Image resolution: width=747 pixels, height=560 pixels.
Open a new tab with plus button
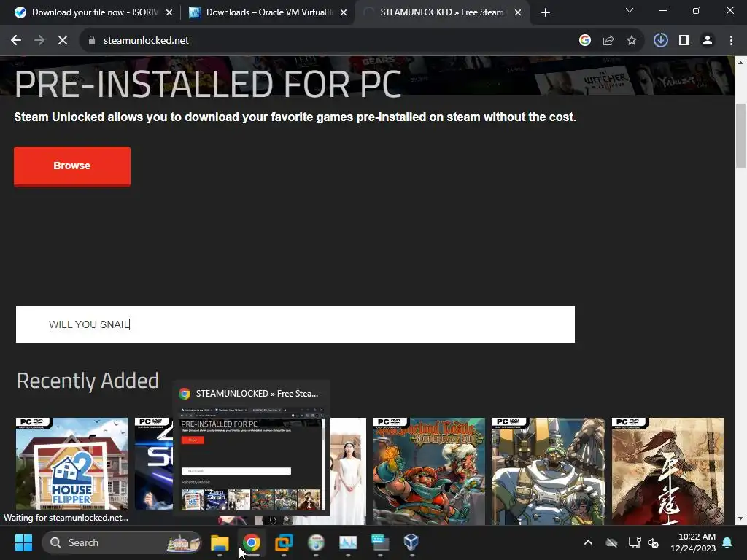click(x=546, y=12)
